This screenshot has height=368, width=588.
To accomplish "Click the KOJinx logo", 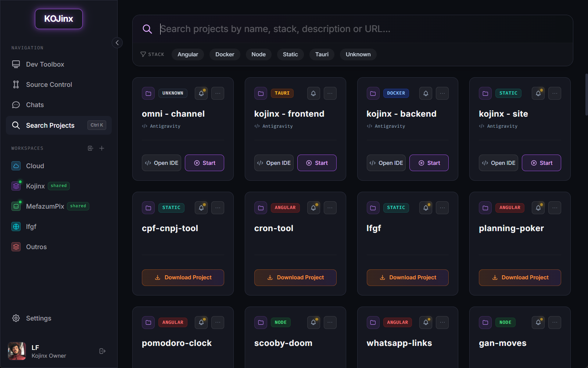I will 59,19.
